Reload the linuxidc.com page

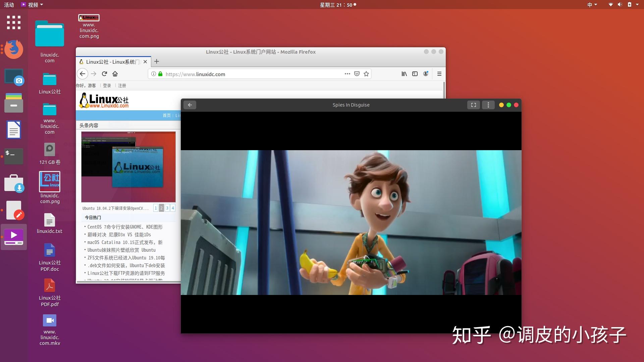point(104,74)
